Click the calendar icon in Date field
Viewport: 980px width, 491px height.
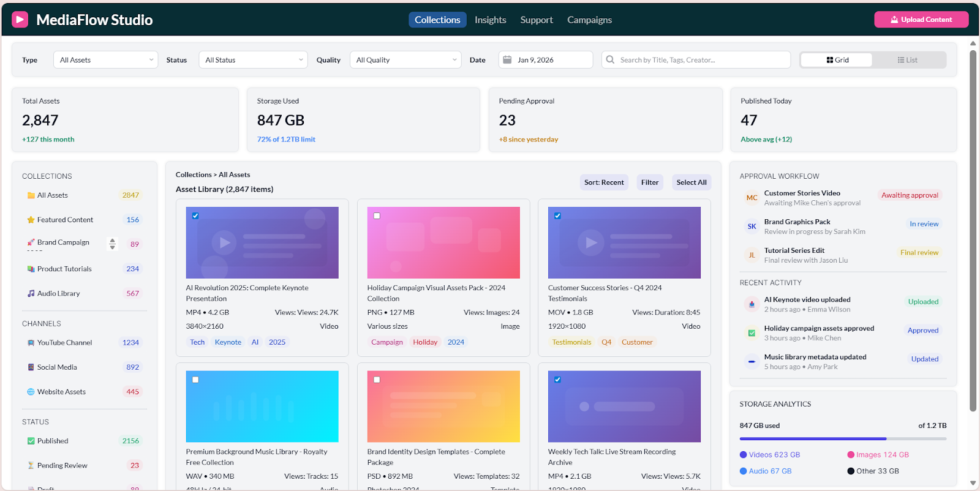tap(507, 60)
